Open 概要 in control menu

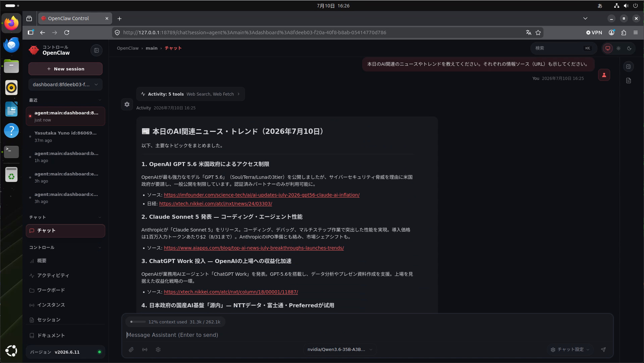[x=65, y=261]
